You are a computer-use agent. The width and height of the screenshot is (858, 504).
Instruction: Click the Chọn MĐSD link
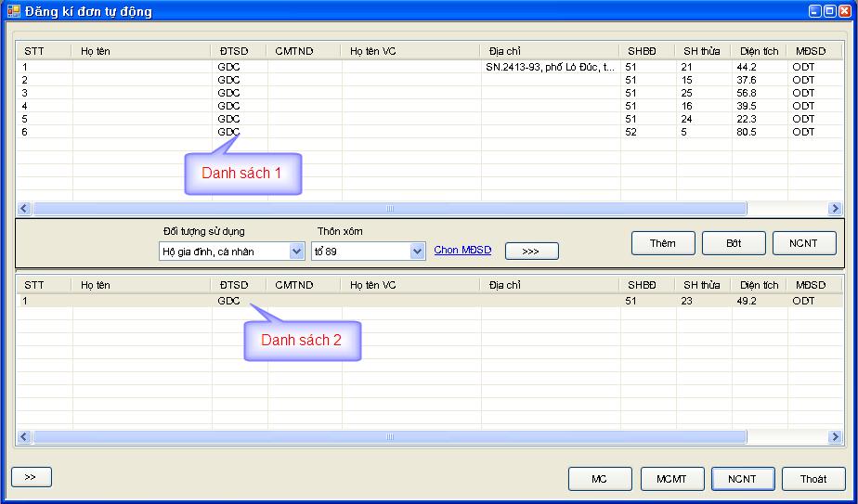click(462, 251)
